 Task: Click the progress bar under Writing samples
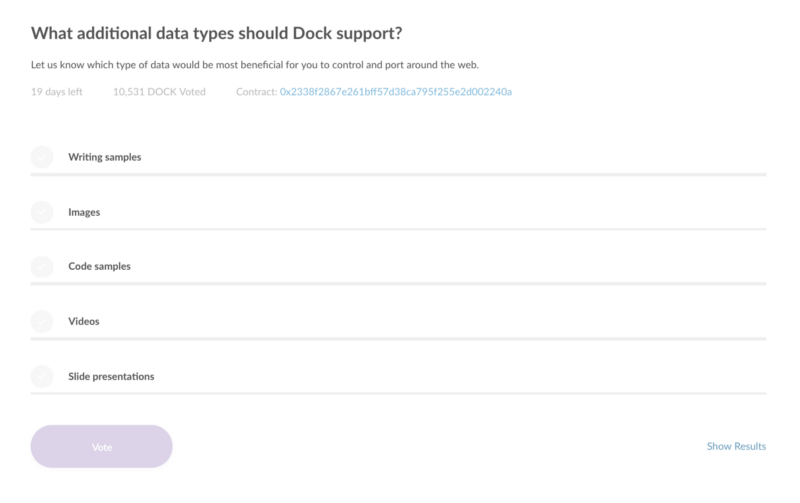click(x=398, y=174)
